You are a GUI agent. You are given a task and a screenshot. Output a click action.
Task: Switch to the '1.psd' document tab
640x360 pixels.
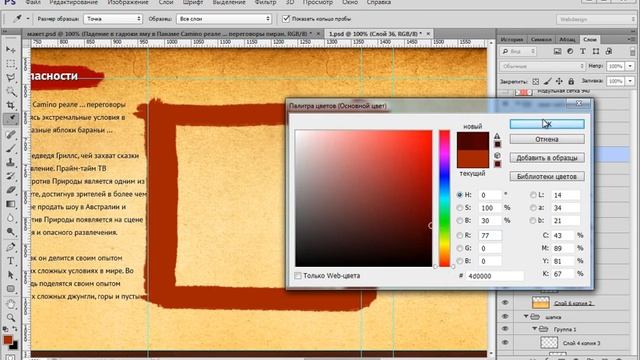(375, 34)
